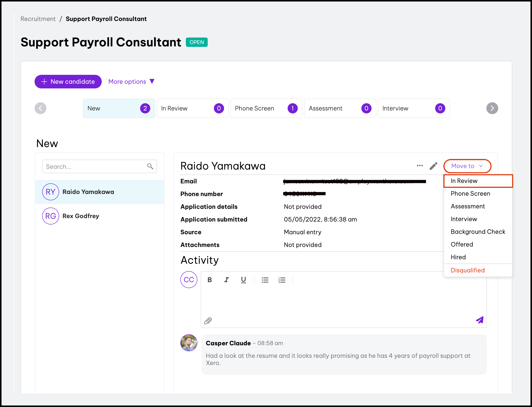This screenshot has height=407, width=532.
Task: Click the paperclip attachment icon
Action: point(208,321)
